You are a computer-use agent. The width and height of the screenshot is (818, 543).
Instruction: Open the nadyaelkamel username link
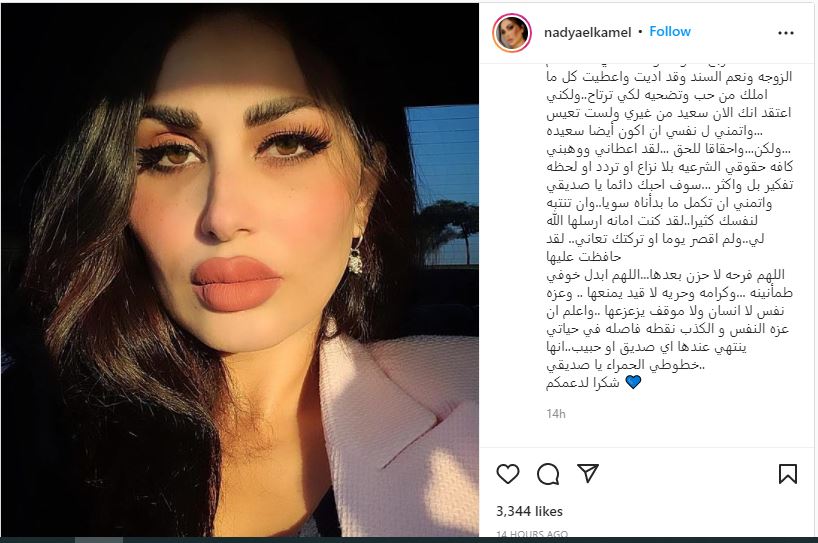pyautogui.click(x=587, y=32)
